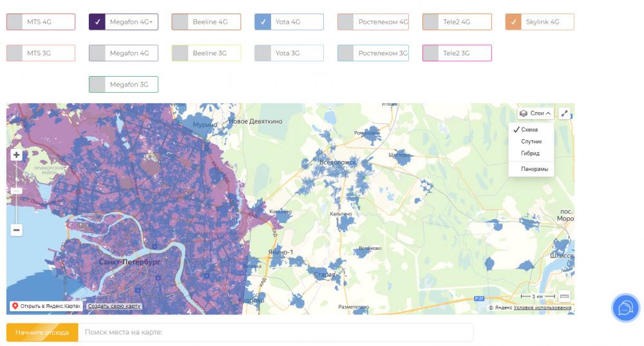Disable the Yota 4G coverage layer
The width and height of the screenshot is (644, 346).
(263, 22)
